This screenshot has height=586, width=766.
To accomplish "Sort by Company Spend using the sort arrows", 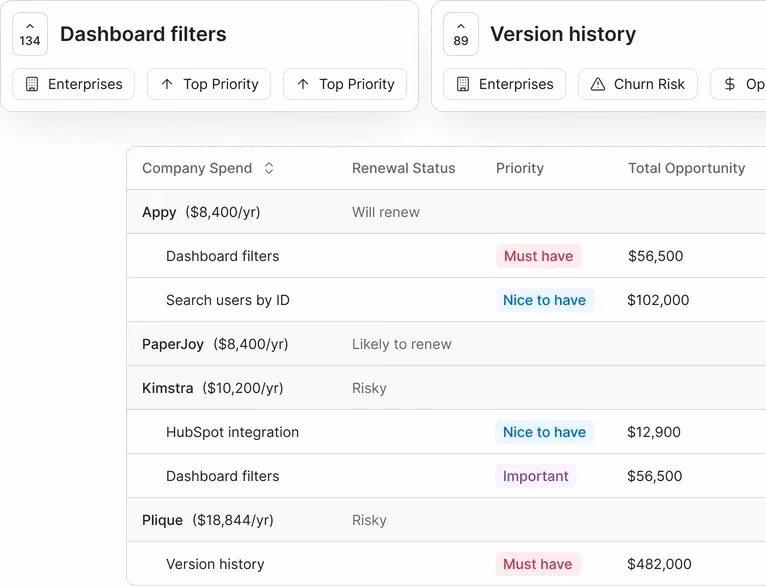I will point(269,168).
